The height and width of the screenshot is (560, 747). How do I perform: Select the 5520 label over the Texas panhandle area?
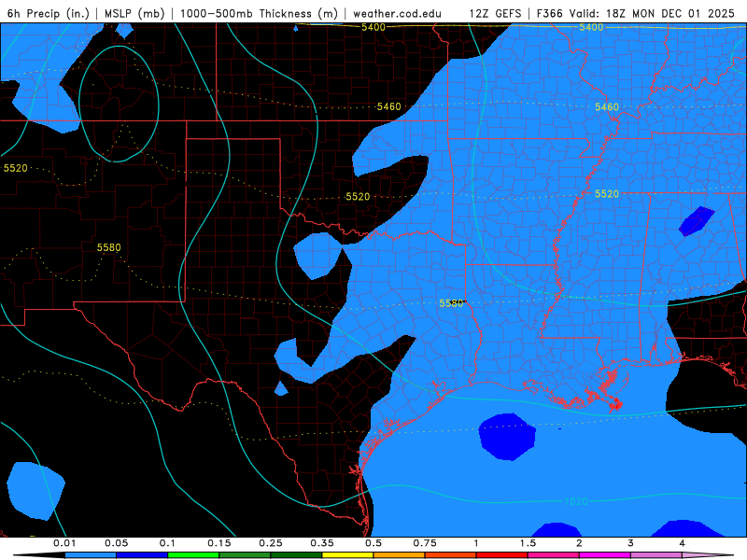coord(358,197)
